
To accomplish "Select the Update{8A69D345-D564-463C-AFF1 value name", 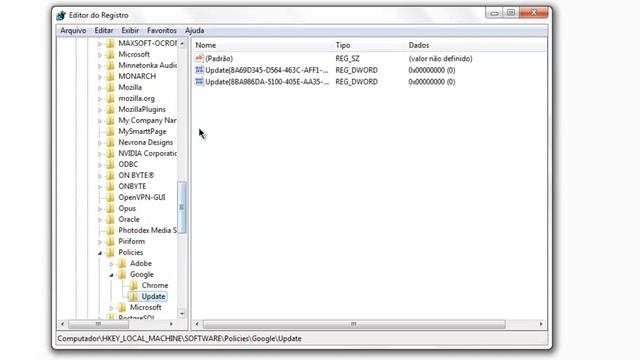I will 267,70.
